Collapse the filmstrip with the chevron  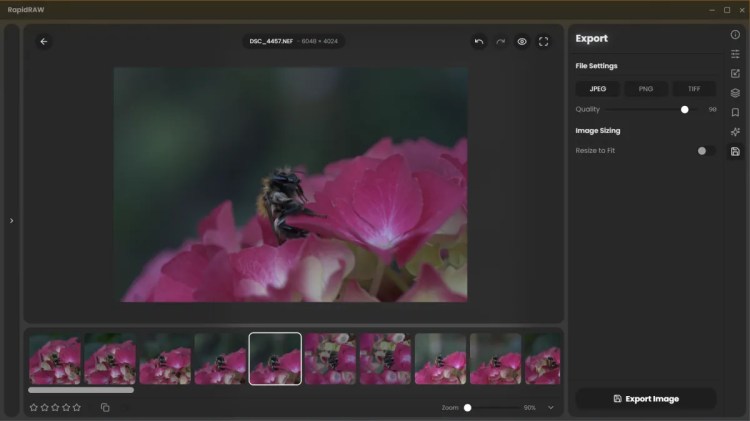550,407
